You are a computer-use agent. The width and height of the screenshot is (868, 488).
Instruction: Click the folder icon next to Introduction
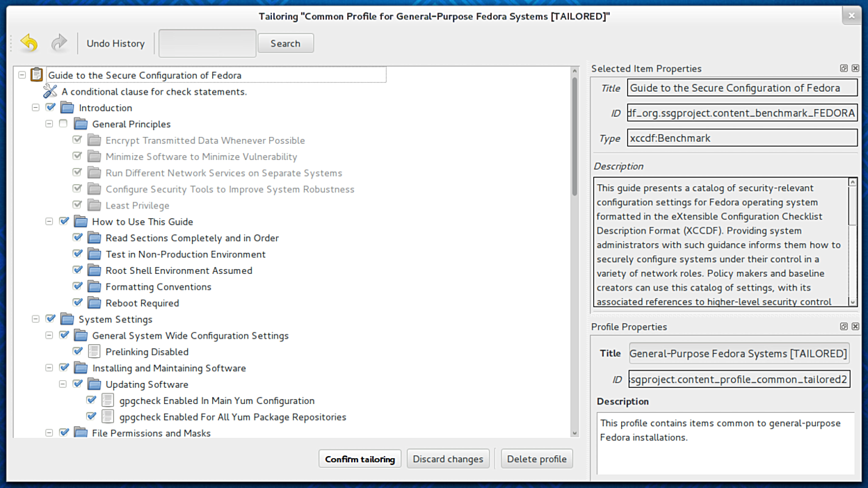coord(67,107)
